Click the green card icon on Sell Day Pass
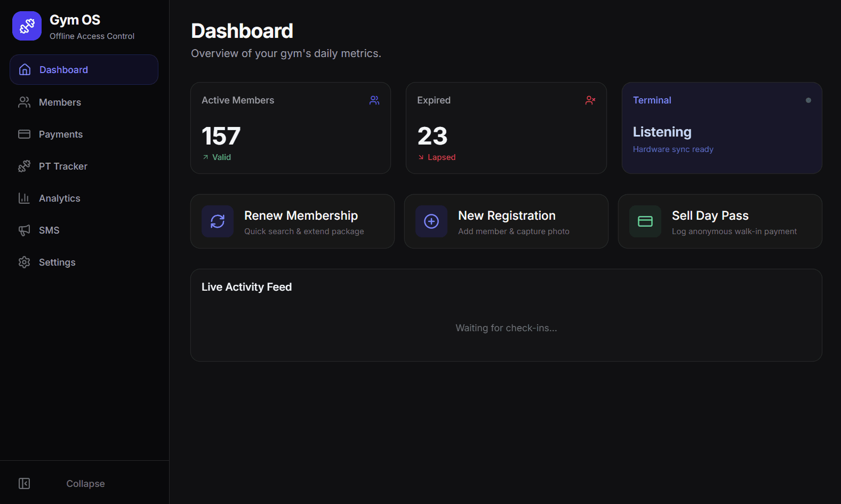841x504 pixels. click(x=645, y=221)
